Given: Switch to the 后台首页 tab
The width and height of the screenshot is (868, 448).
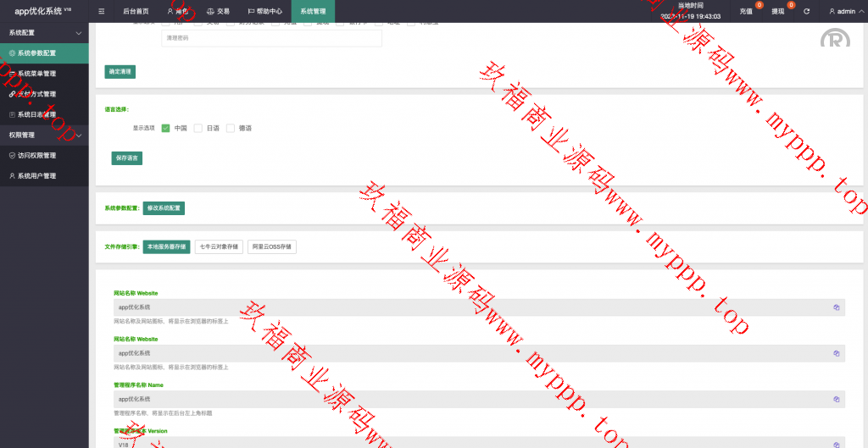Looking at the screenshot, I should [x=135, y=11].
